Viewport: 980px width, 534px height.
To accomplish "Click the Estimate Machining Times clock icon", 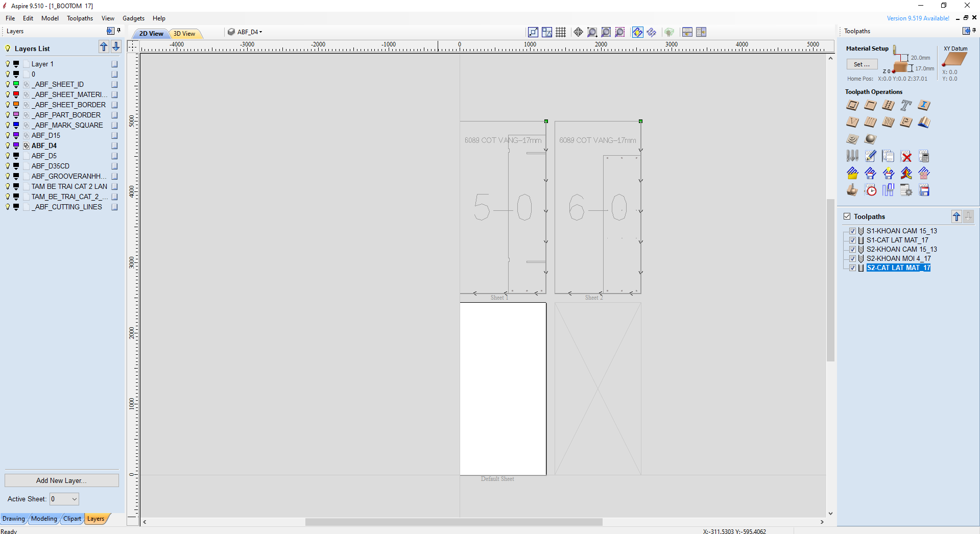I will (871, 190).
